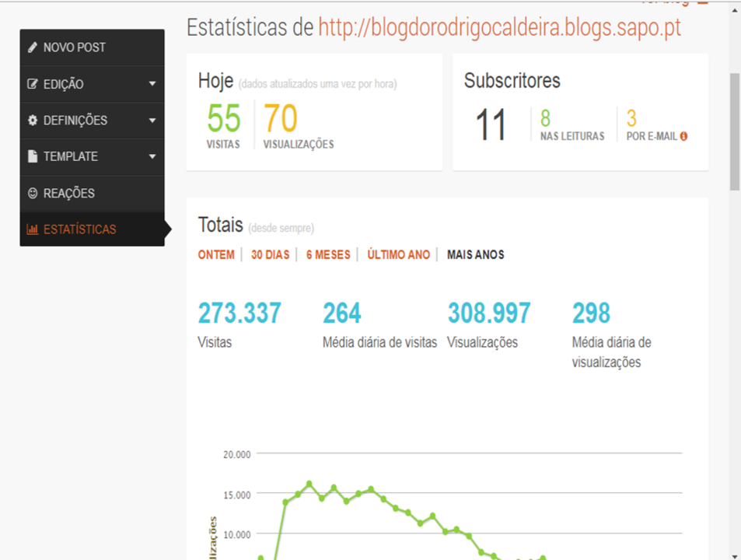
Task: Select the 30 Dias filter
Action: click(270, 254)
